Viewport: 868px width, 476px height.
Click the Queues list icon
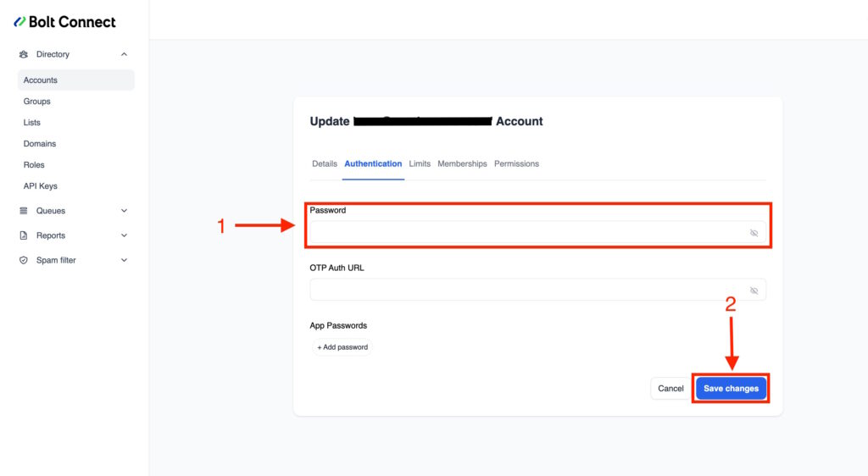pos(24,211)
